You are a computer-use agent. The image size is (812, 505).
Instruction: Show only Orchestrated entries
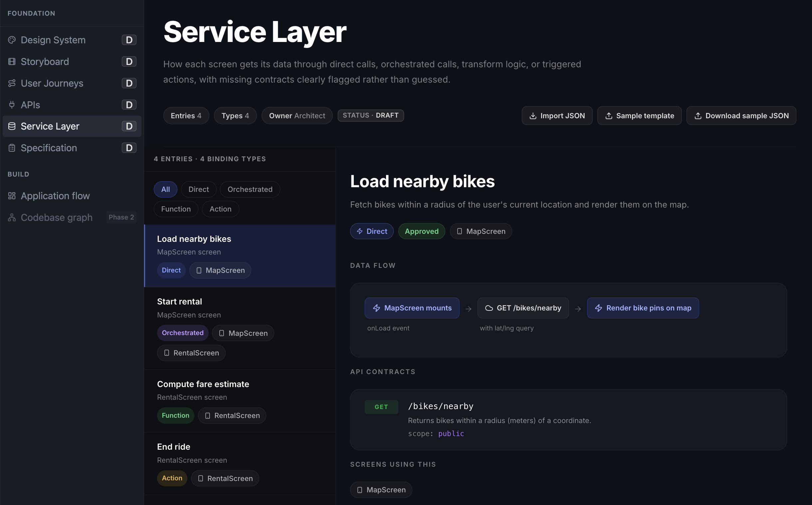point(250,189)
